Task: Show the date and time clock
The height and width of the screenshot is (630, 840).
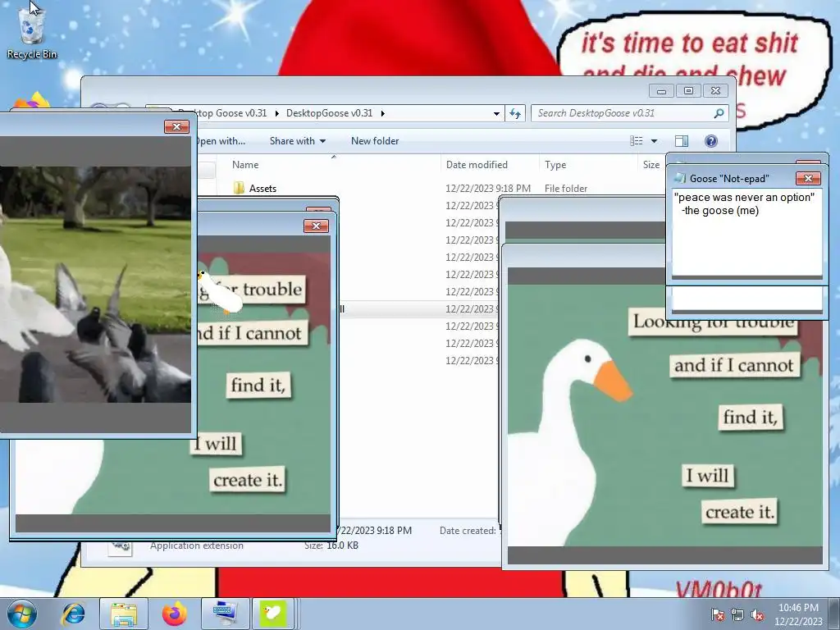Action: point(798,614)
